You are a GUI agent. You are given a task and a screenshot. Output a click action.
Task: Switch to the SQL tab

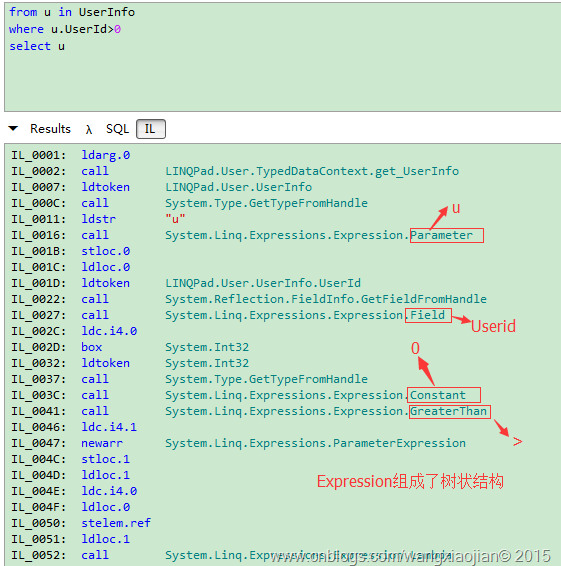tap(117, 129)
